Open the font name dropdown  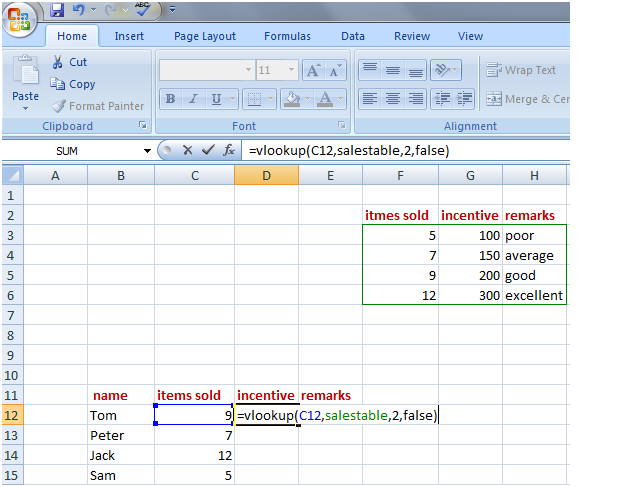point(248,70)
